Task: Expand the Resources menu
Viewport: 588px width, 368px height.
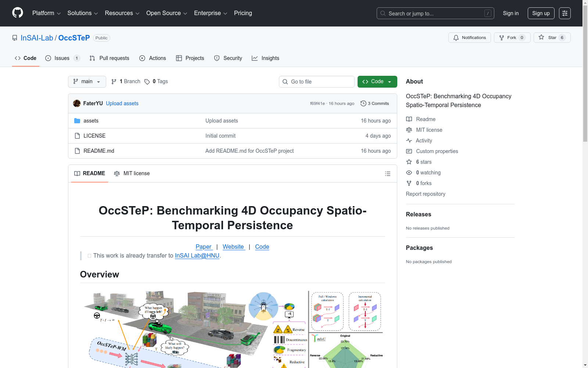Action: (122, 13)
